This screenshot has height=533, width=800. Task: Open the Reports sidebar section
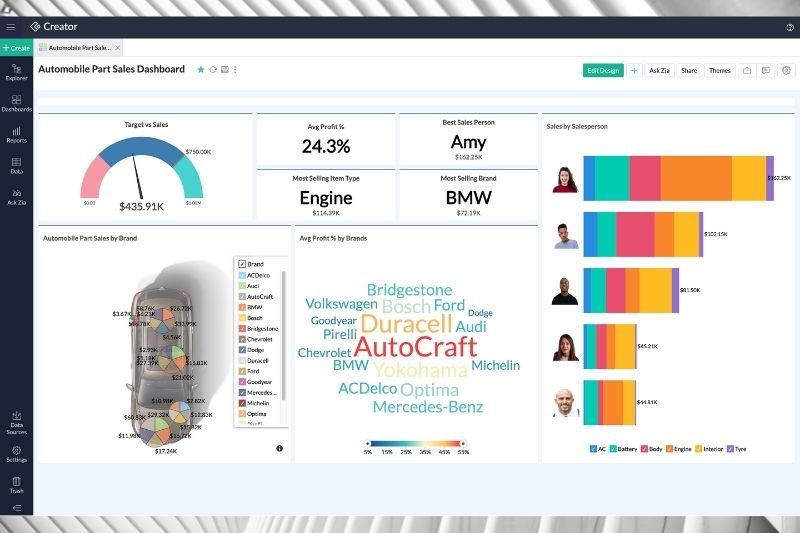point(16,134)
